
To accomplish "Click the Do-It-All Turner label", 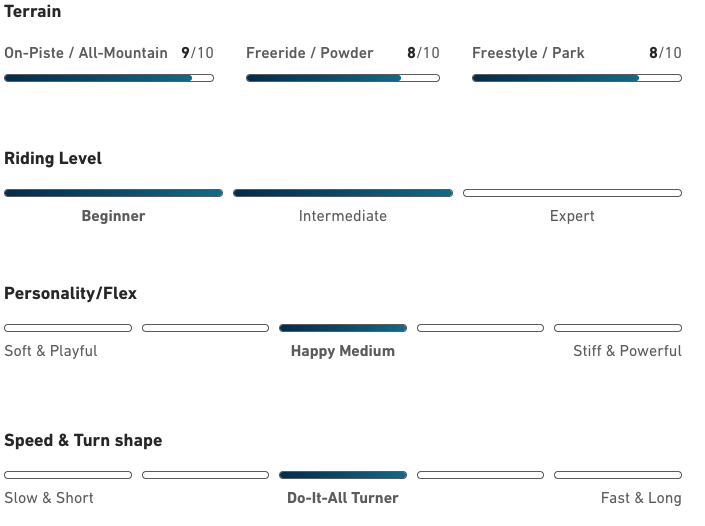I will (343, 498).
